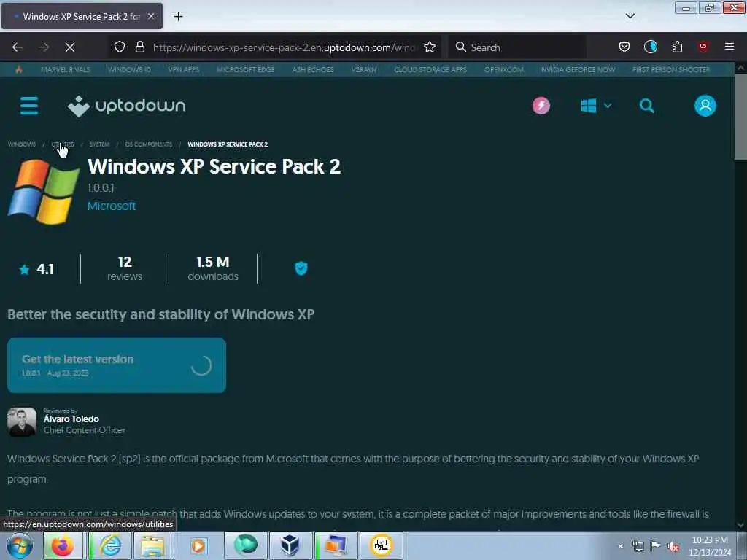Open Firefox from the taskbar
747x560 pixels.
[63, 545]
